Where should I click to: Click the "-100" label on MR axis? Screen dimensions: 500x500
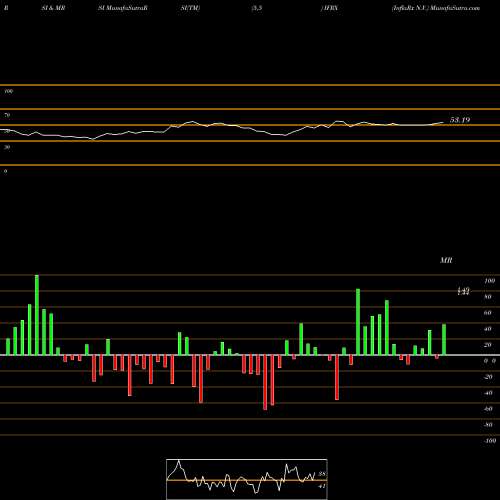coord(490,441)
